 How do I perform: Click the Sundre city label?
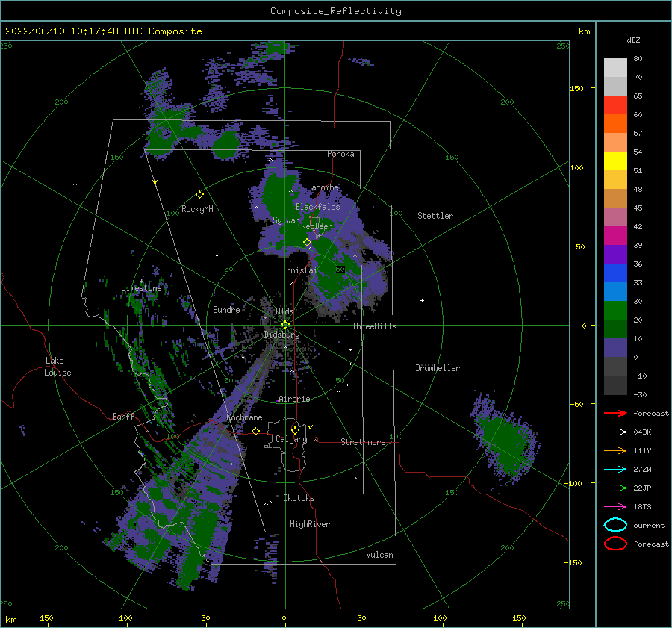pos(227,309)
